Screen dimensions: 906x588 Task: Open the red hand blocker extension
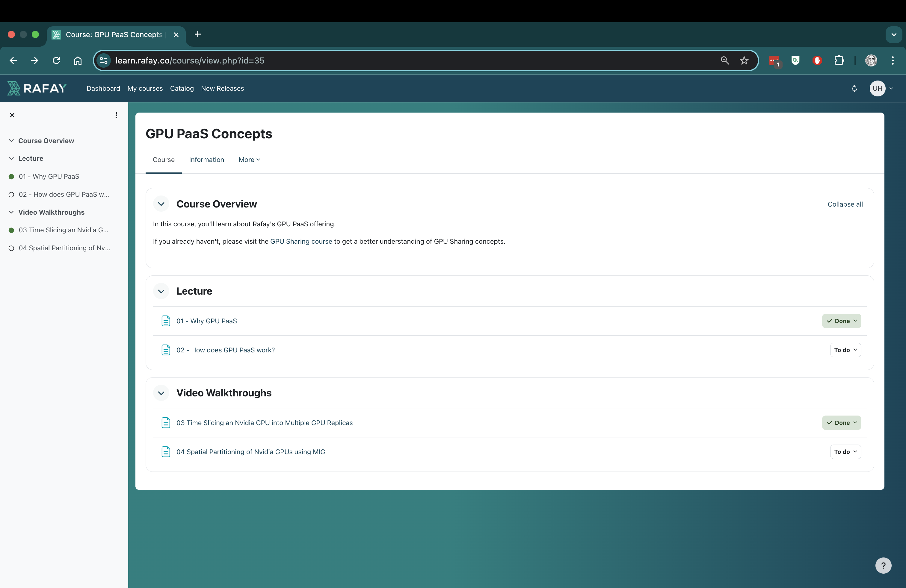(x=817, y=60)
